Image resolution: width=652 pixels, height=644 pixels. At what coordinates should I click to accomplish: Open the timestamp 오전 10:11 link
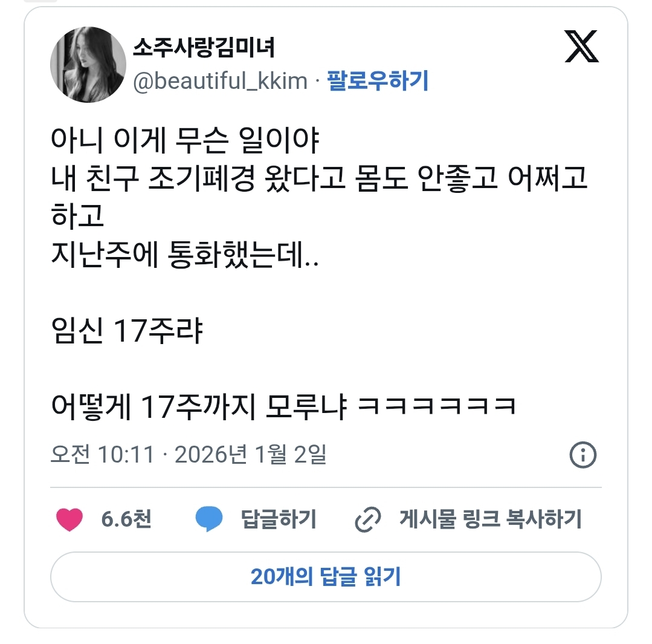coord(102,454)
